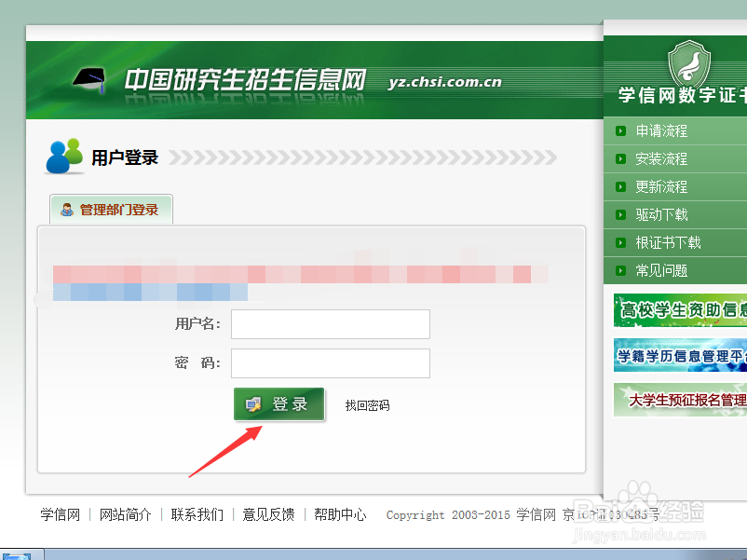Click the person icon on the 管理部门登录 tab
This screenshot has height=560, width=747.
67,210
